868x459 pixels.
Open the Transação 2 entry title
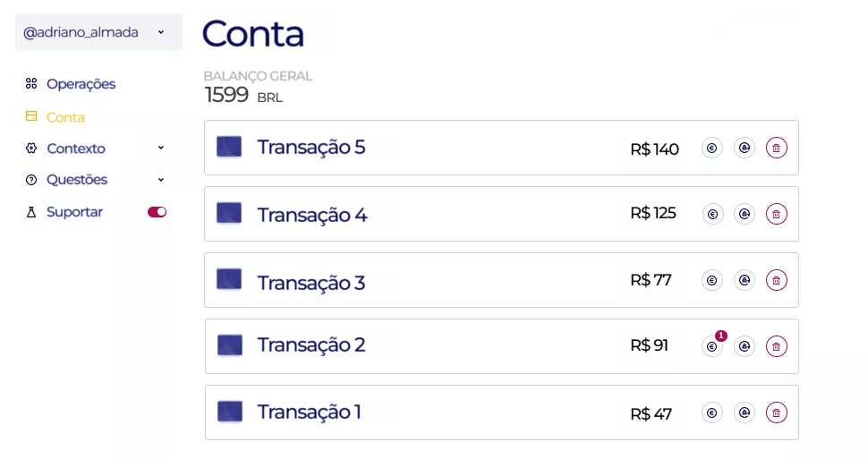pos(311,345)
